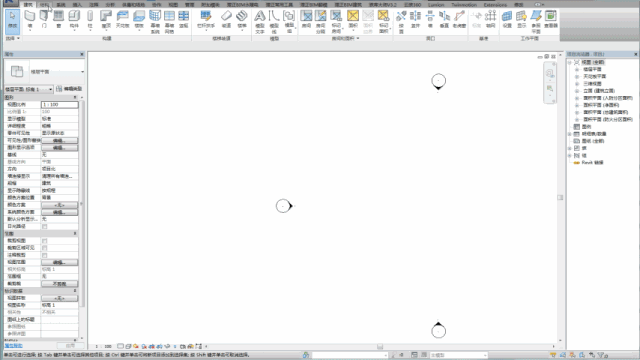
Task: Select the Wall opening tool
Action: click(x=430, y=20)
